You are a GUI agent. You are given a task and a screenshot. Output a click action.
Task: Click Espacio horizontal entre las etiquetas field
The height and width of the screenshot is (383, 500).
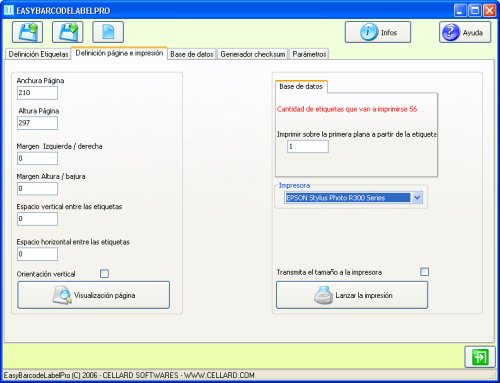tap(37, 254)
